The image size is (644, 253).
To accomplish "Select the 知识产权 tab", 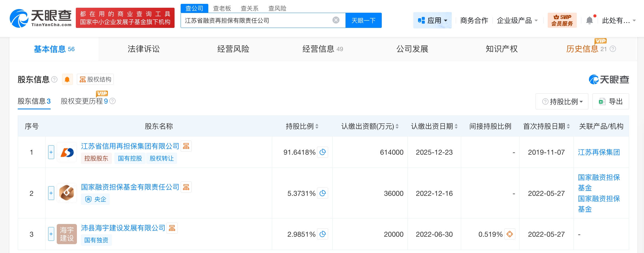I will coord(502,49).
